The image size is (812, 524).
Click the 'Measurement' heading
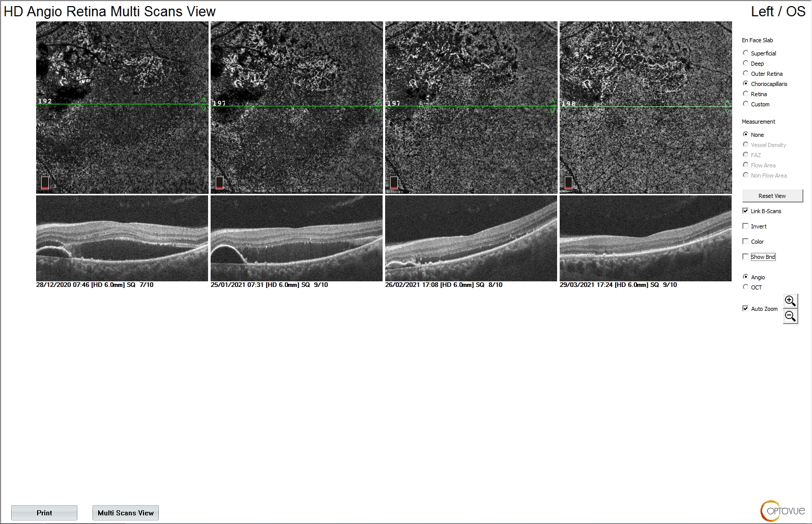pos(759,122)
